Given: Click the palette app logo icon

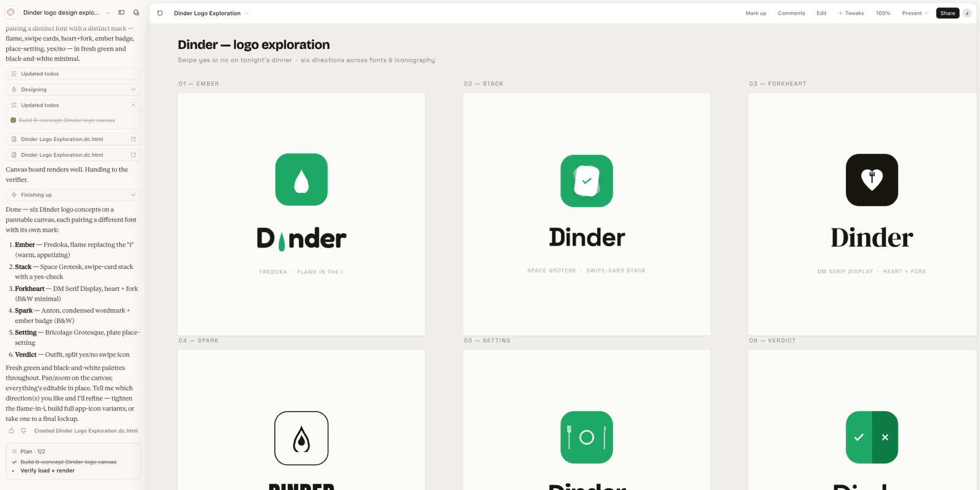Looking at the screenshot, I should click(11, 12).
